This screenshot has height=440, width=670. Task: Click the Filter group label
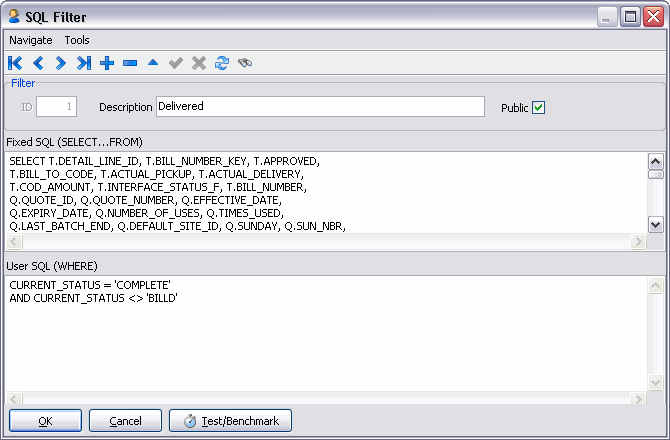[x=23, y=83]
